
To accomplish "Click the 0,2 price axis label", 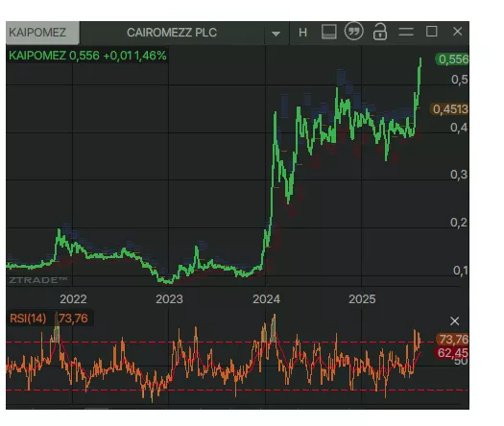I will [x=459, y=223].
